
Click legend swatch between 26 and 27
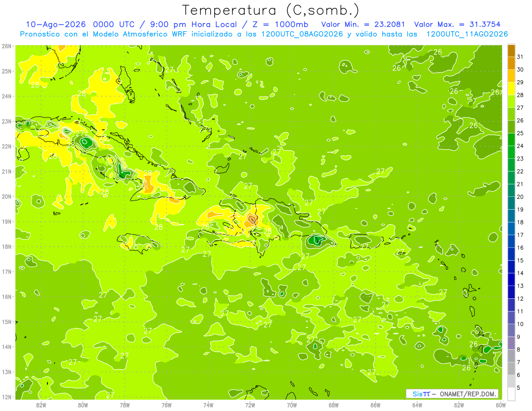tap(511, 114)
